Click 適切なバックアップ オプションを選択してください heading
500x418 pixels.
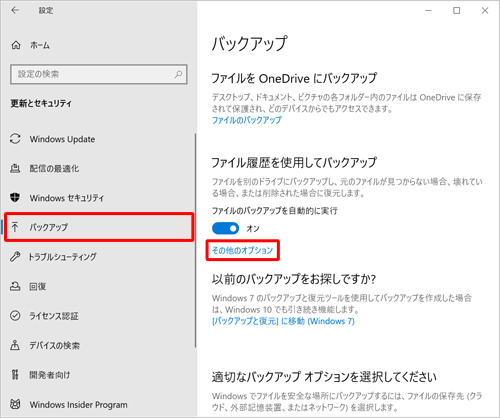coord(324,377)
